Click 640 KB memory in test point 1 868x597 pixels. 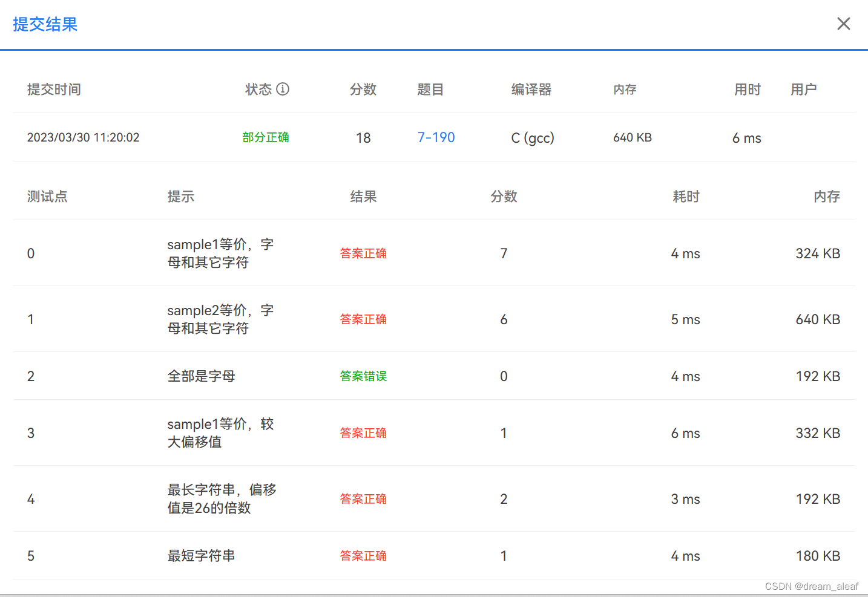tap(818, 319)
